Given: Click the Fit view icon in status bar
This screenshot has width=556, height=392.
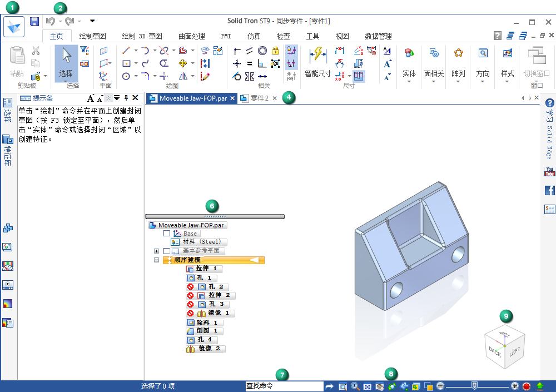Looking at the screenshot, I should click(368, 386).
